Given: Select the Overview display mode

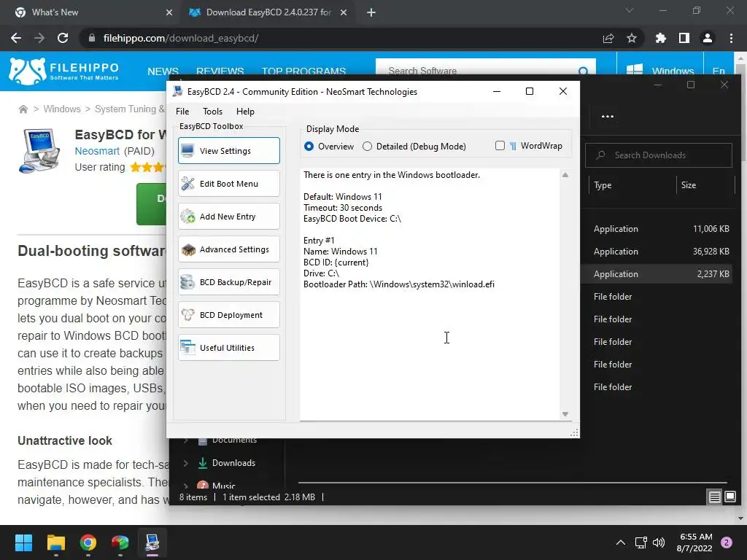Looking at the screenshot, I should [329, 146].
